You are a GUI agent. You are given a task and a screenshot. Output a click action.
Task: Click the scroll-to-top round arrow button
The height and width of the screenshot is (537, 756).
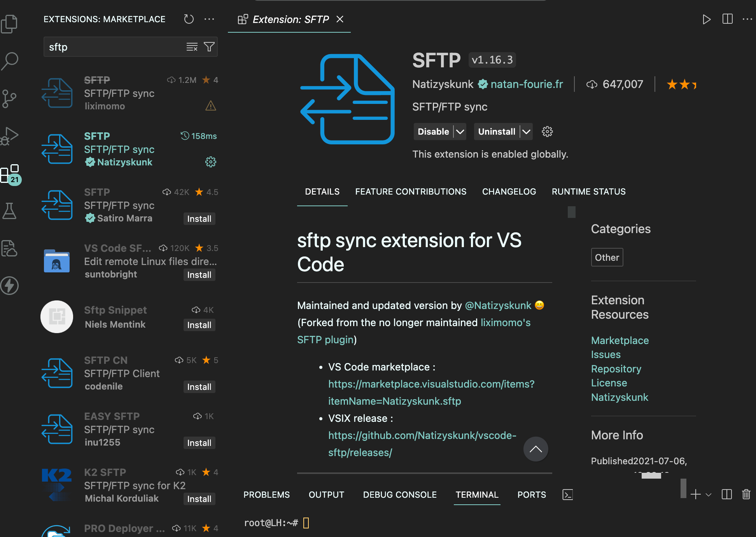point(535,449)
